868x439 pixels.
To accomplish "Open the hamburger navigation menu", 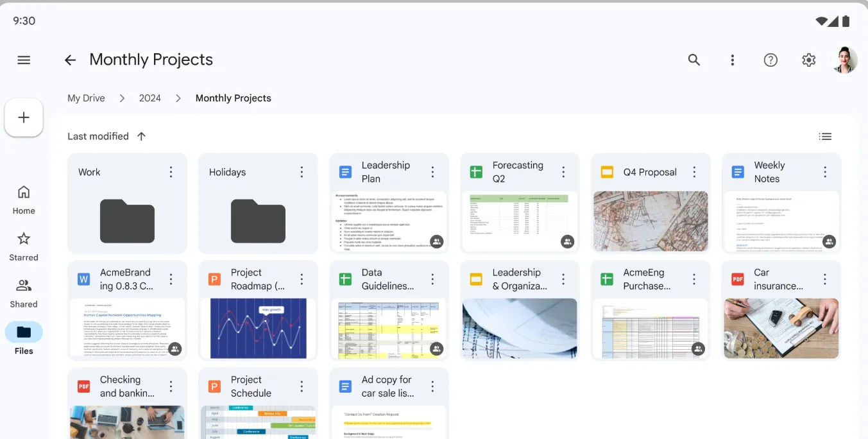I will (24, 60).
